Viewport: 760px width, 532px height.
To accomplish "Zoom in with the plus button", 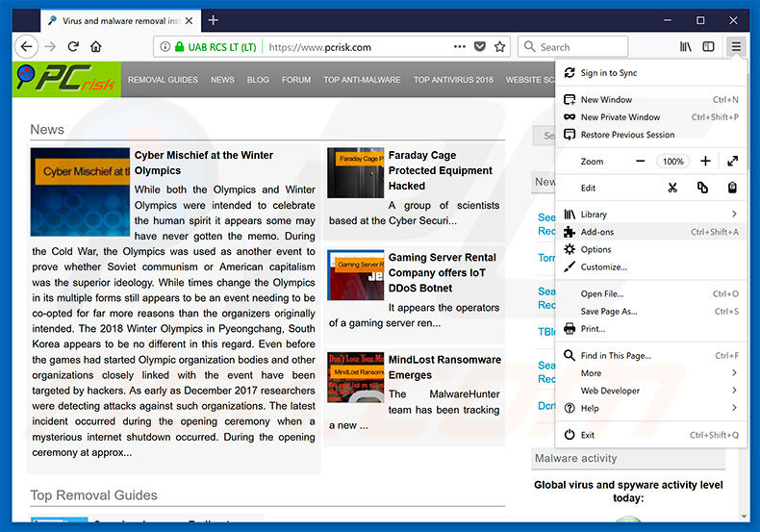I will pyautogui.click(x=705, y=162).
